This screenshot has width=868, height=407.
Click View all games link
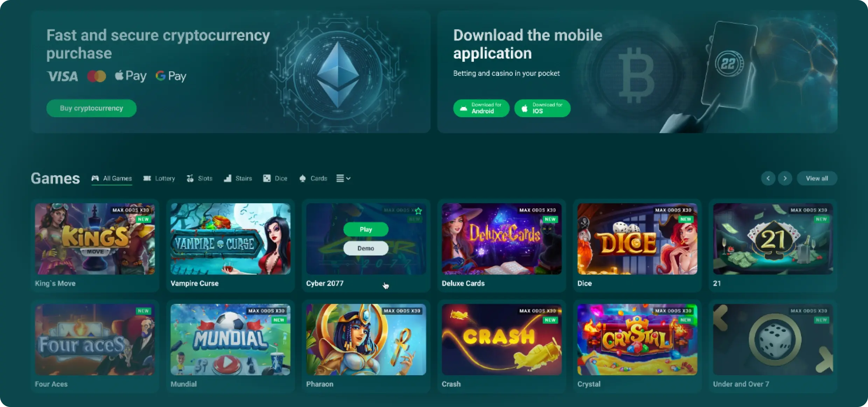point(817,178)
